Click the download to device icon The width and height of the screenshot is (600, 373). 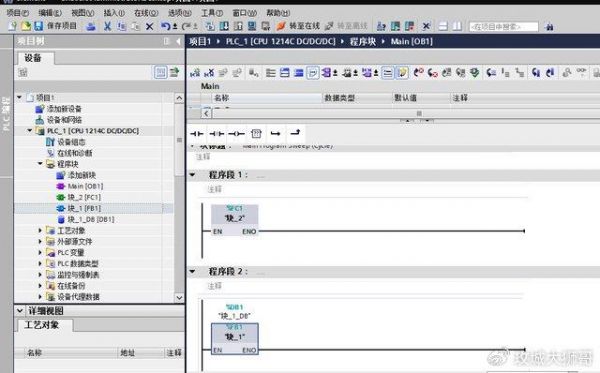(x=224, y=26)
